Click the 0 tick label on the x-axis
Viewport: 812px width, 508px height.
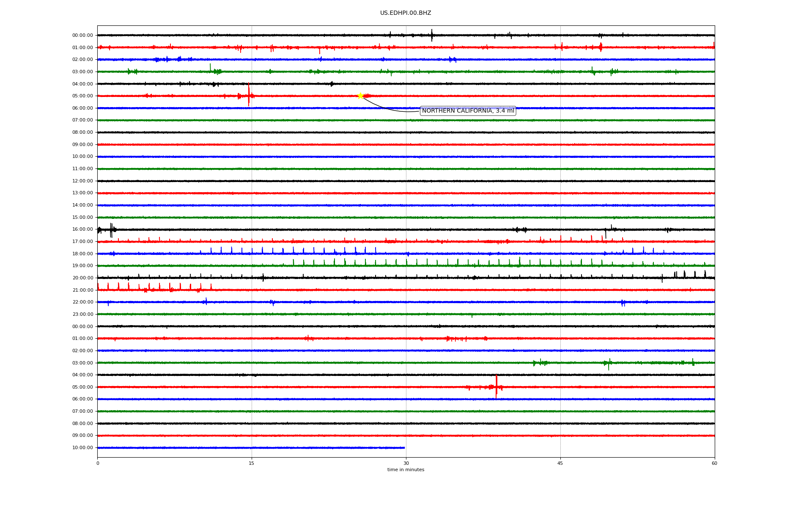pos(98,463)
